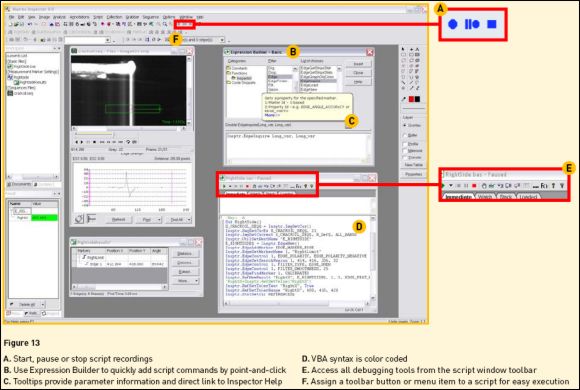
Task: Select the red foreground color swatch
Action: [411, 99]
